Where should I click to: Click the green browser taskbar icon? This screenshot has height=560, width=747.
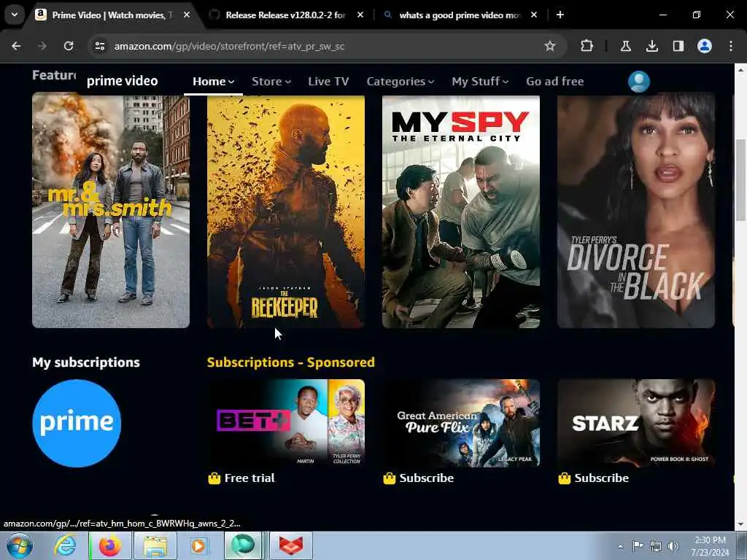(x=243, y=545)
